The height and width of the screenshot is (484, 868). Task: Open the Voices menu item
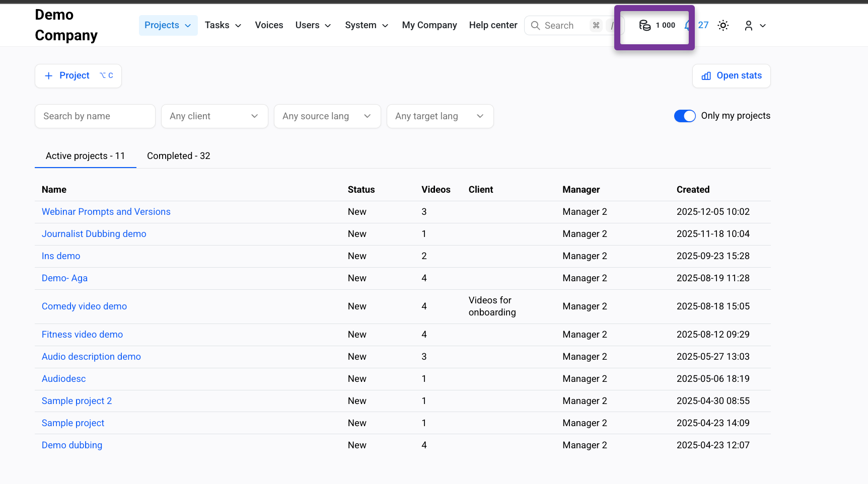tap(269, 25)
